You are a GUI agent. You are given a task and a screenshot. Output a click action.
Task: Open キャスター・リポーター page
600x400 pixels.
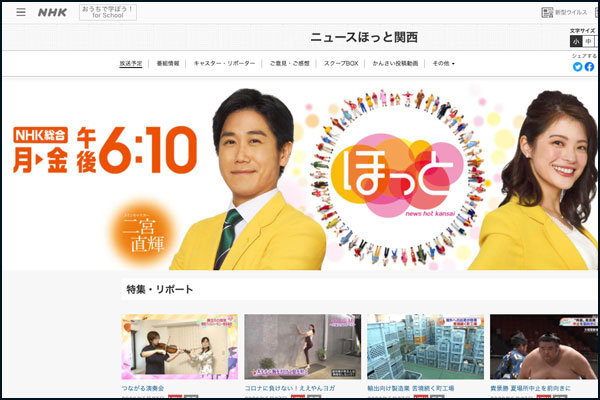coord(224,63)
